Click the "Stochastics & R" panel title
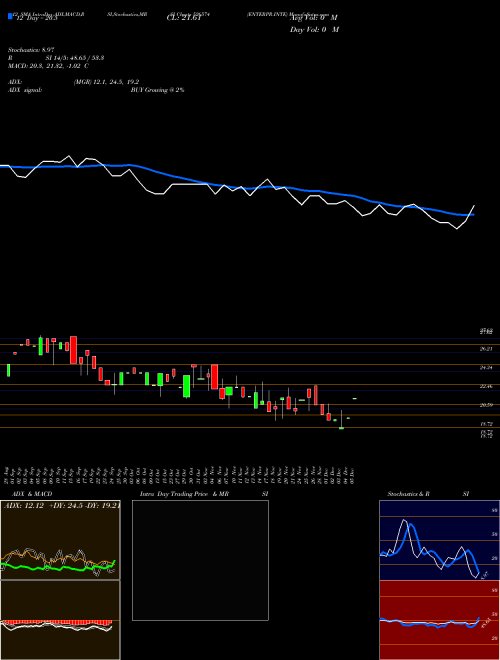The image size is (500, 660). tap(409, 494)
